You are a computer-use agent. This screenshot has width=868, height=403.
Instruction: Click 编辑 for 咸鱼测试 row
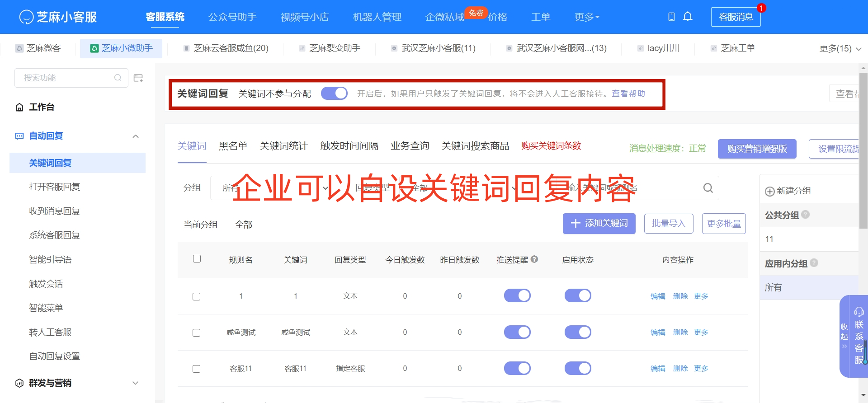click(658, 333)
